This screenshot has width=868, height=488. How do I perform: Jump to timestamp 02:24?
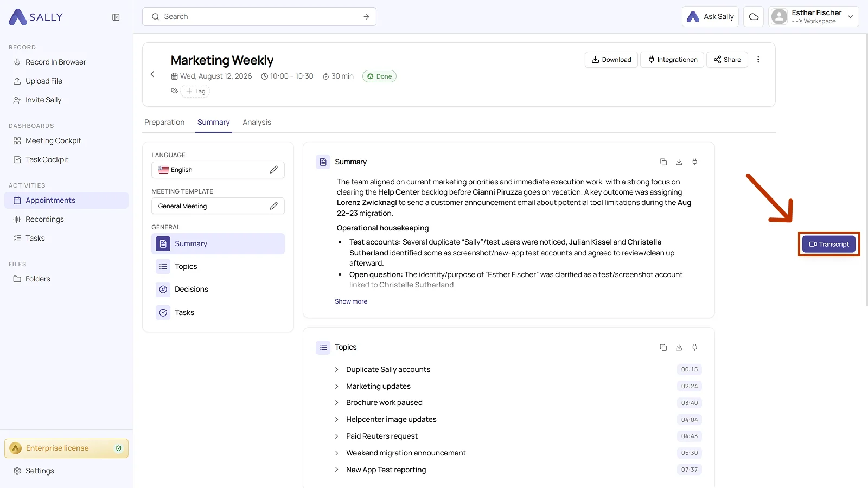click(x=690, y=387)
